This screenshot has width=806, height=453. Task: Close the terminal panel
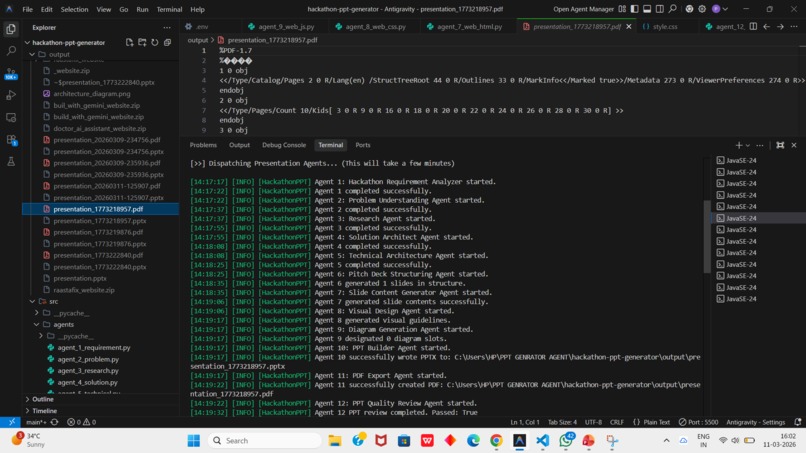click(x=794, y=145)
